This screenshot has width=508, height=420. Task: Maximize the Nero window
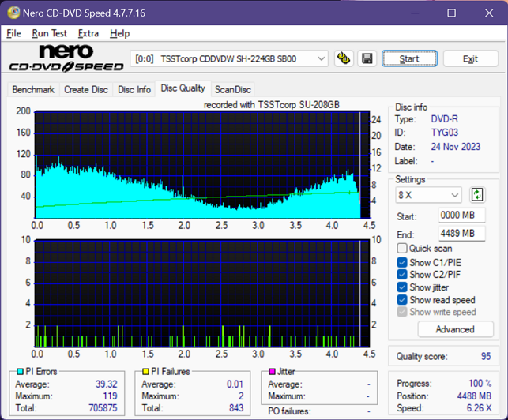pyautogui.click(x=452, y=13)
